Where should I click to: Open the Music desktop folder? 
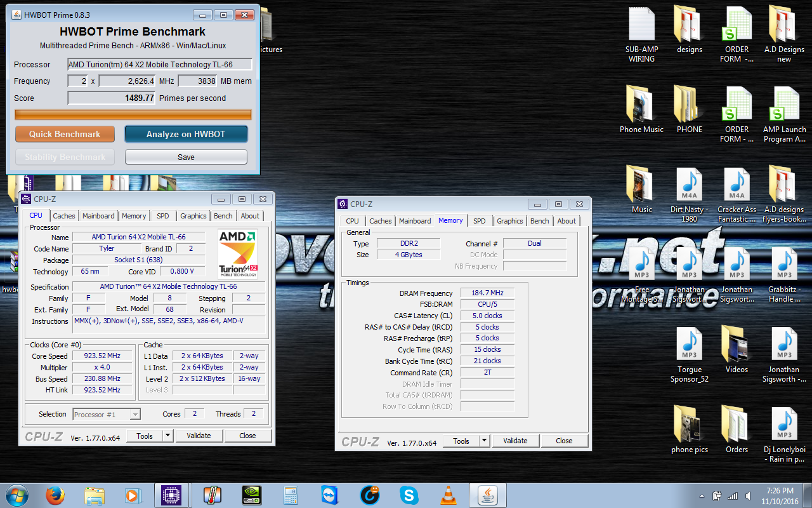click(641, 190)
